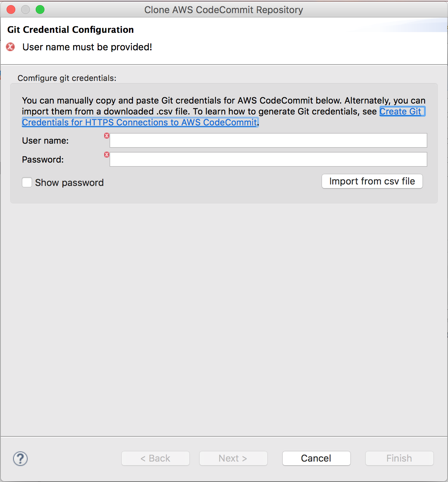Maximize window with green title bar button
This screenshot has width=448, height=482.
coord(40,9)
